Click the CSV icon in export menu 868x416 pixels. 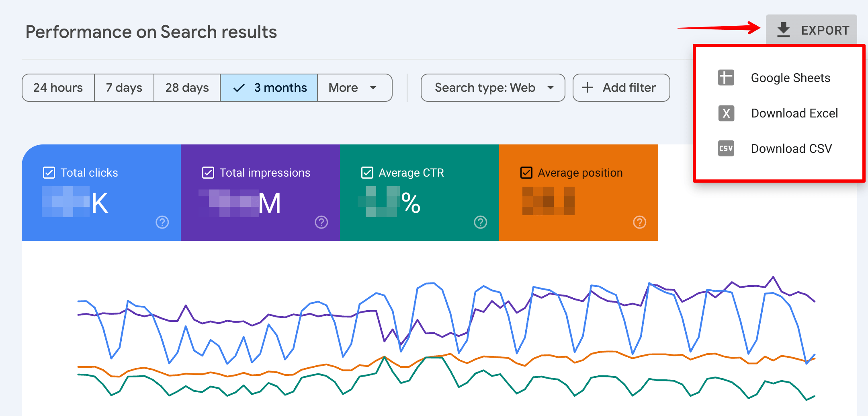[725, 148]
